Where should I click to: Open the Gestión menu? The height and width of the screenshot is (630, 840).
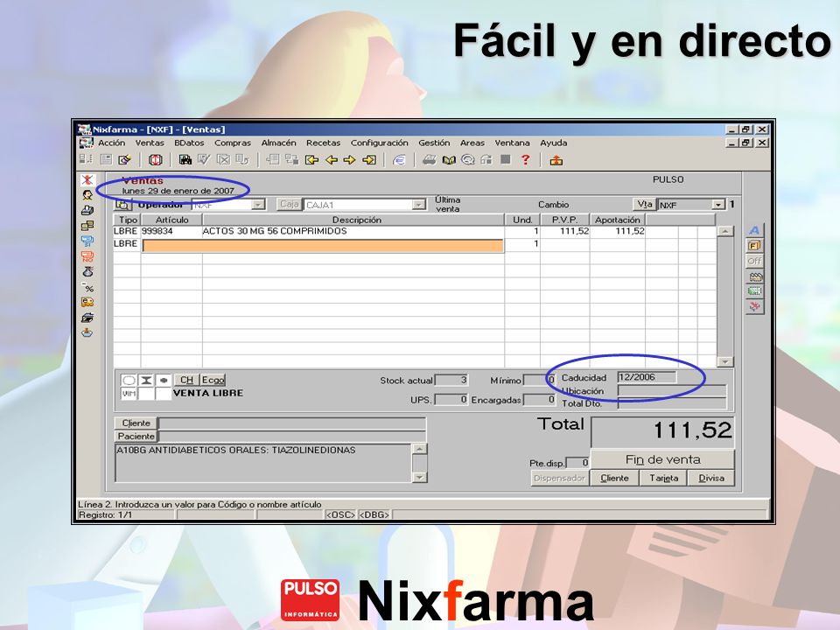click(434, 143)
